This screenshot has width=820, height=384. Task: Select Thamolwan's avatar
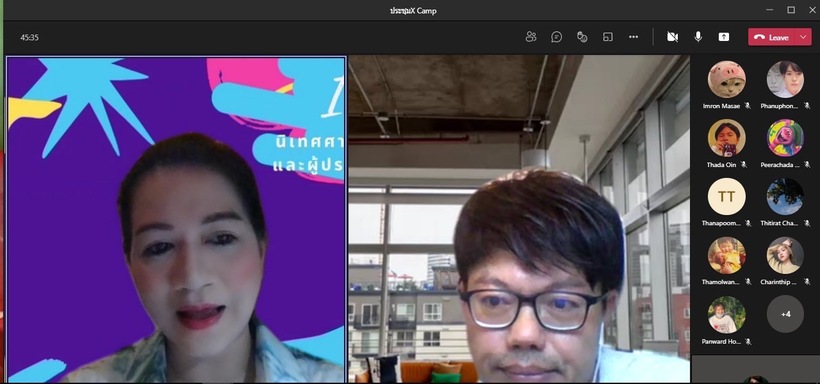pos(726,255)
